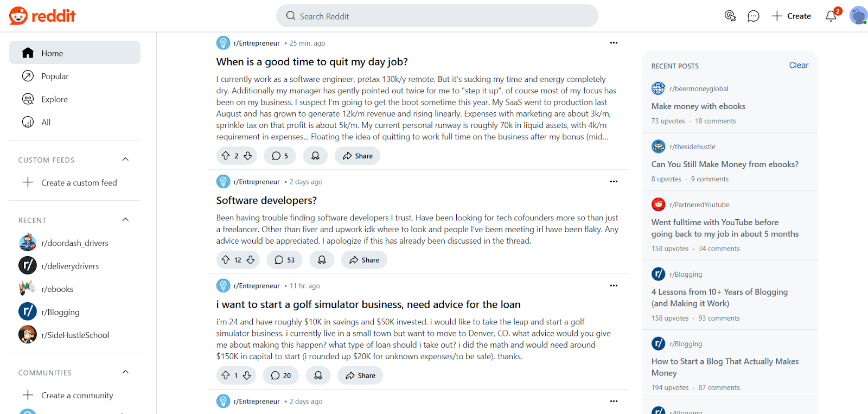868x414 pixels.
Task: Collapse the CUSTOM FEEDS section
Action: tap(125, 159)
